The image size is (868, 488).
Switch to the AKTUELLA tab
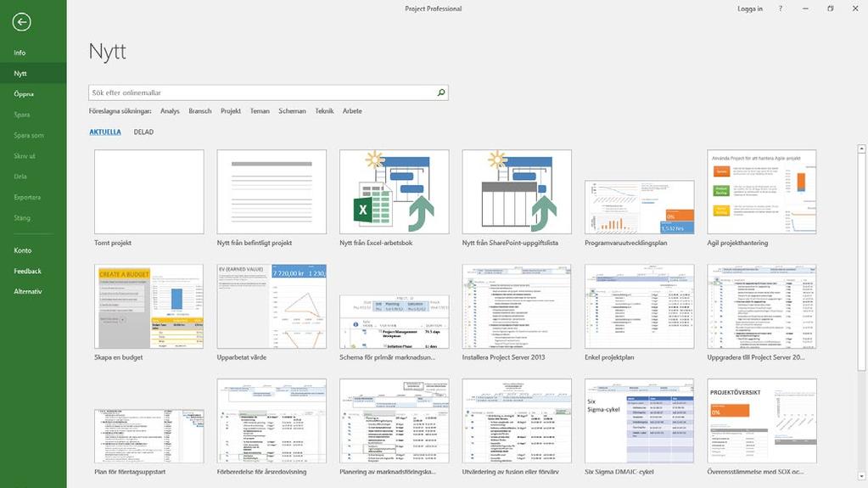[105, 132]
